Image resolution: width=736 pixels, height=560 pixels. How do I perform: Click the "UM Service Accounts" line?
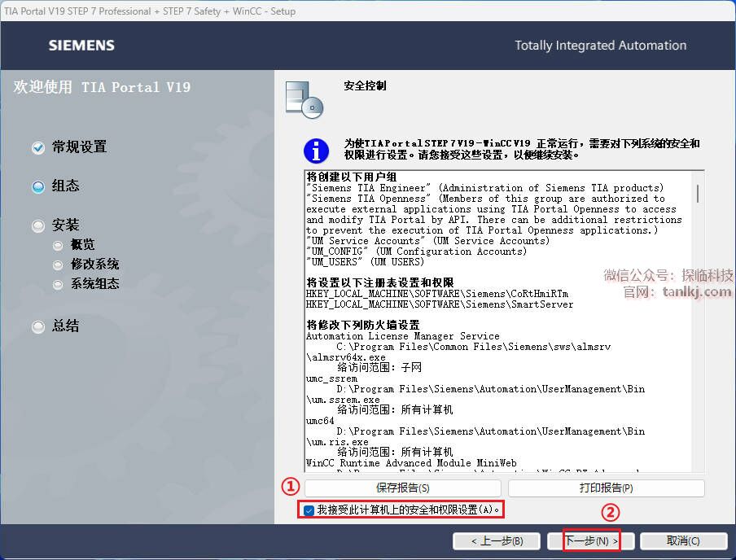click(x=427, y=241)
